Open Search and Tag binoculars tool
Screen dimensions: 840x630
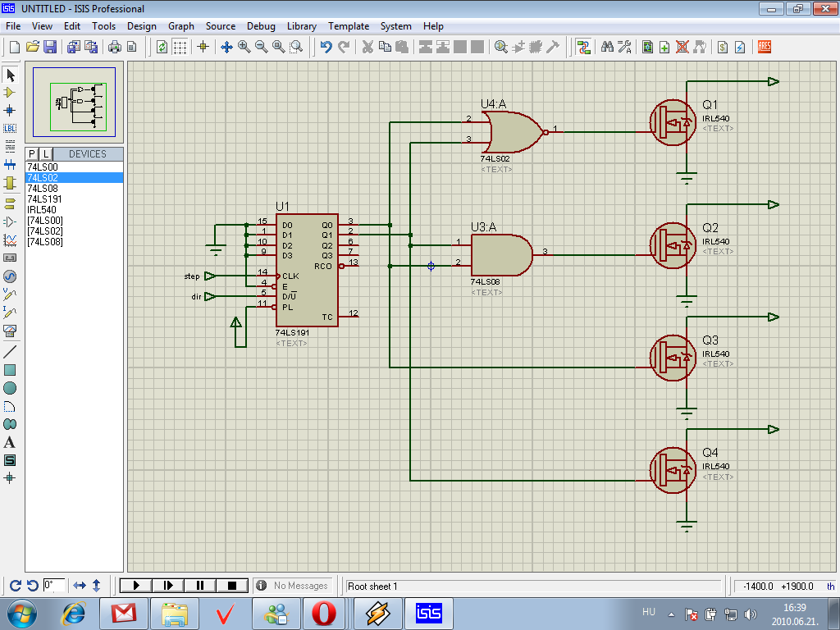[607, 47]
